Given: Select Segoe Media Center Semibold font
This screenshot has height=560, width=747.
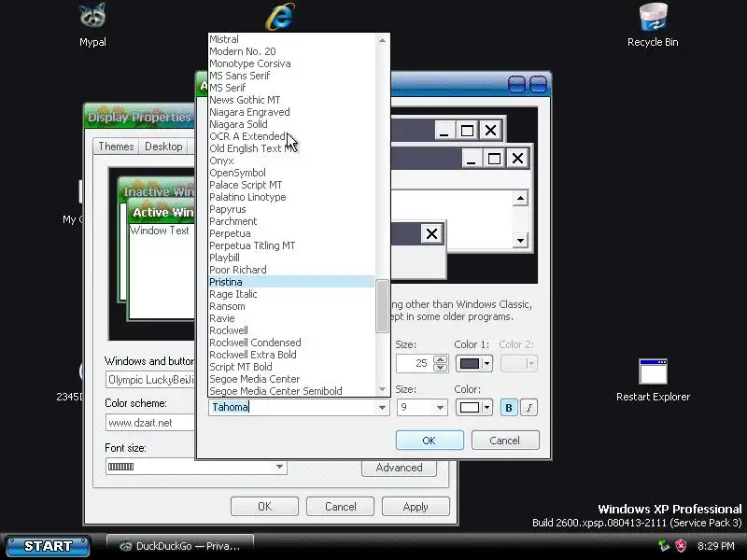Looking at the screenshot, I should tap(291, 391).
